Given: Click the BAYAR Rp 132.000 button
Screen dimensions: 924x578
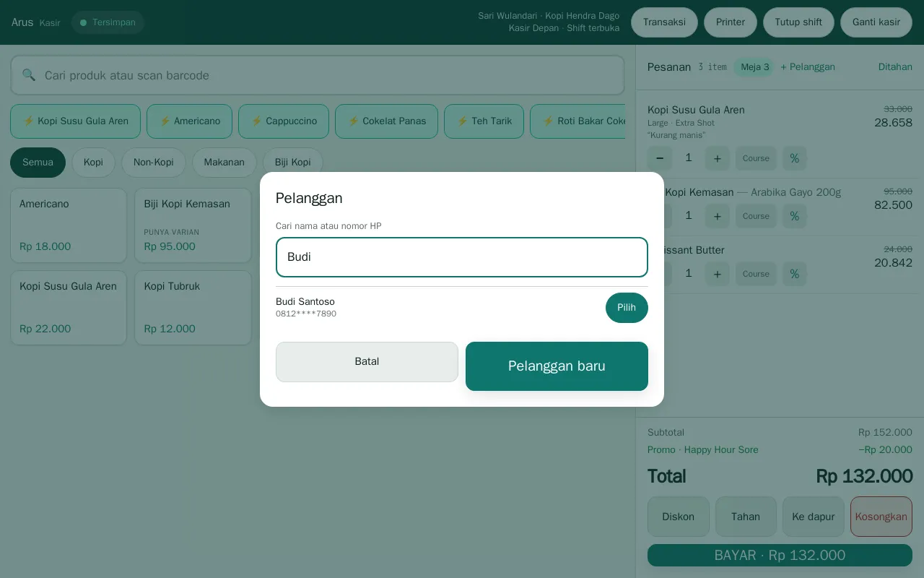Looking at the screenshot, I should click(x=780, y=556).
